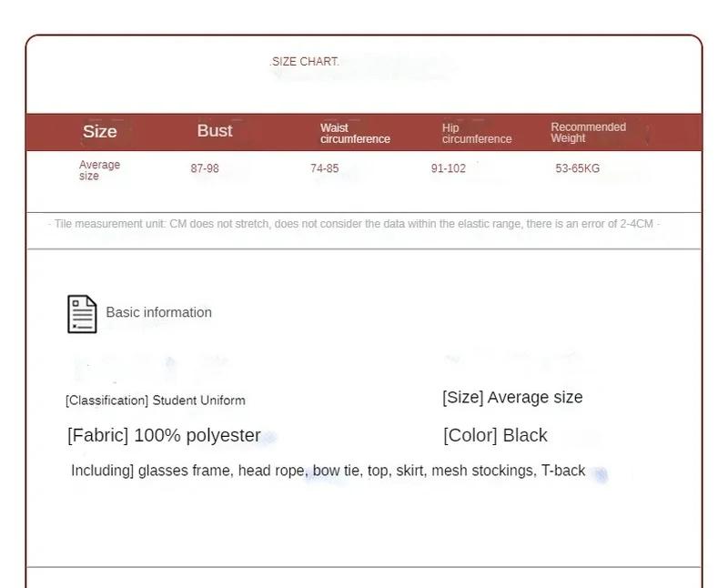The width and height of the screenshot is (728, 588).
Task: Click the Color Black text
Action: point(495,435)
